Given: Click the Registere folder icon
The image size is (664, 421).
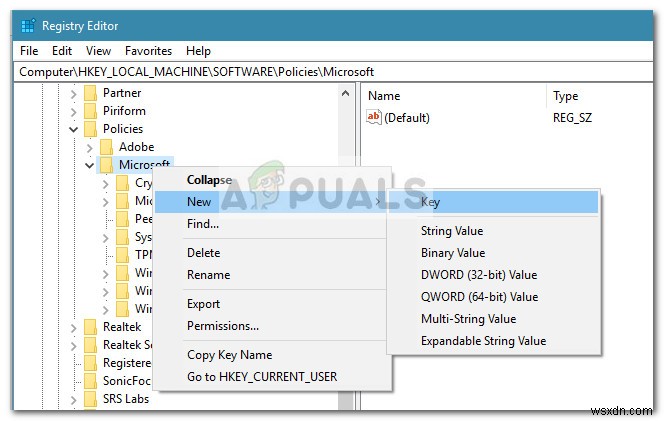Looking at the screenshot, I should (x=91, y=363).
